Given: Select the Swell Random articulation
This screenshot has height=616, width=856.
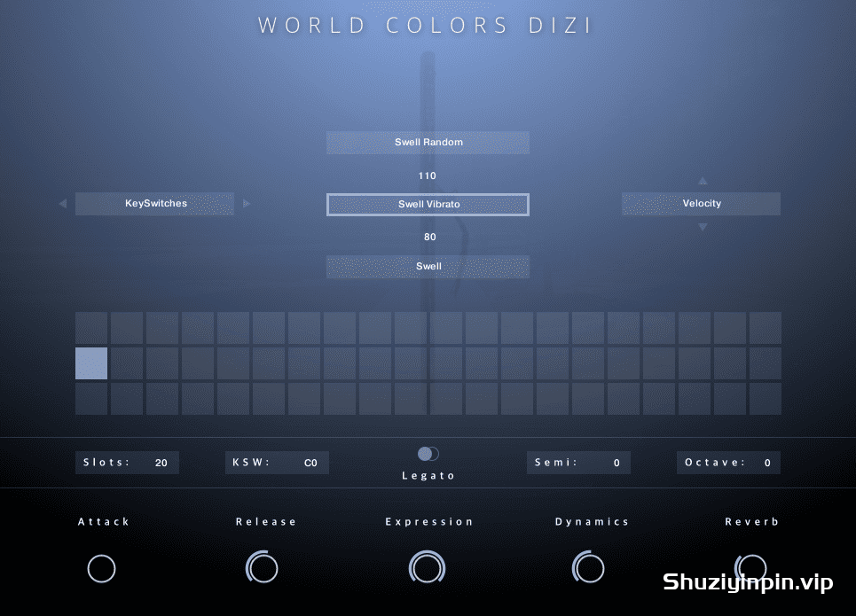Looking at the screenshot, I should (x=428, y=143).
